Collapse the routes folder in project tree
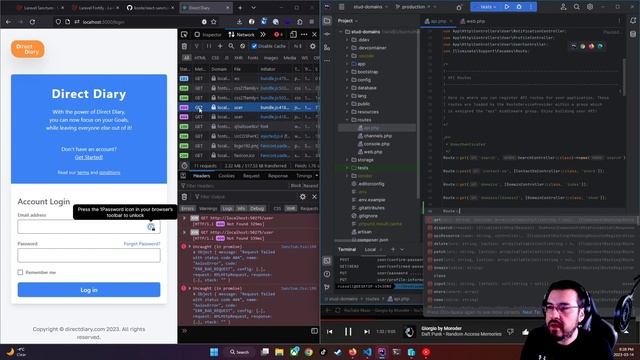 tap(347, 120)
